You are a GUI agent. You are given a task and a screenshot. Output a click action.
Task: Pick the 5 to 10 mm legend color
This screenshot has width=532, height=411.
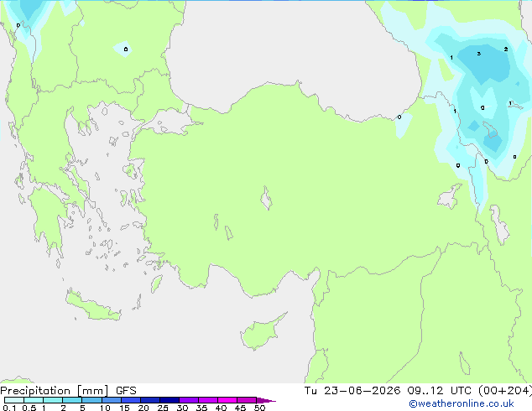pyautogui.click(x=91, y=400)
